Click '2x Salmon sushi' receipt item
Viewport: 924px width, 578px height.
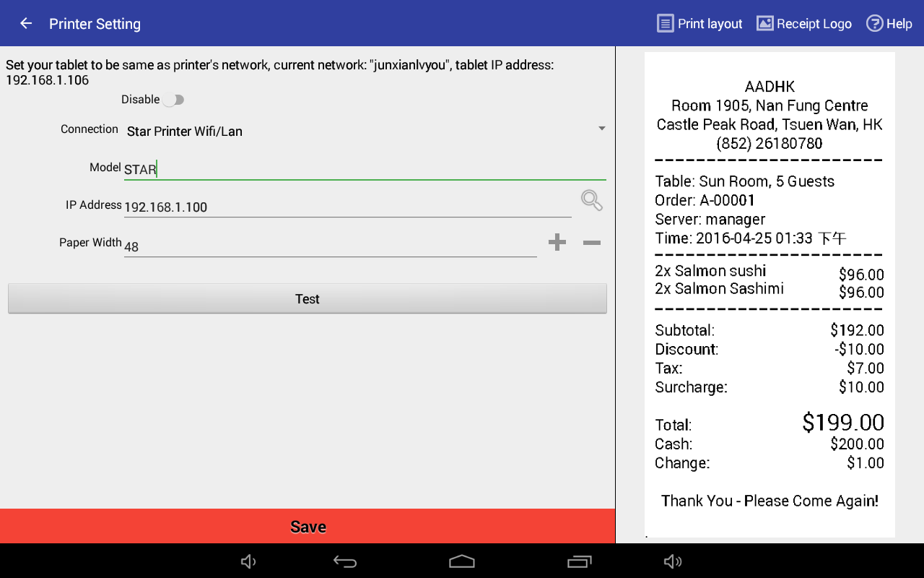click(710, 271)
